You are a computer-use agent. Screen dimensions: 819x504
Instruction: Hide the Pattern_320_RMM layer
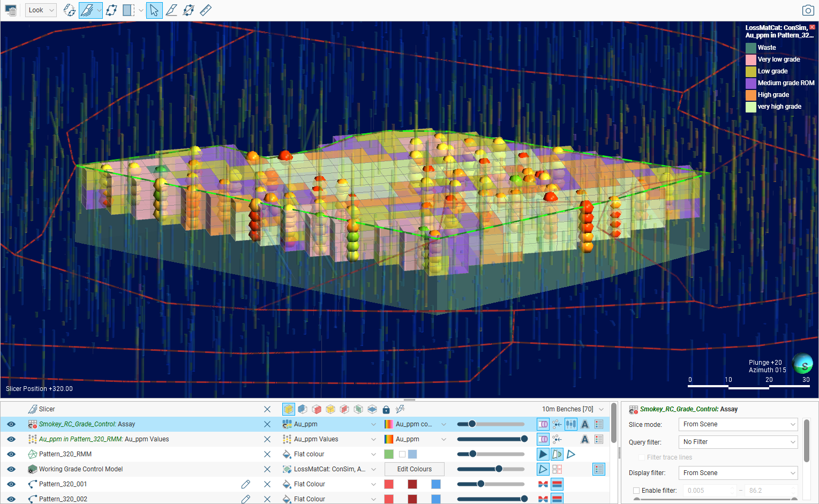(11, 454)
